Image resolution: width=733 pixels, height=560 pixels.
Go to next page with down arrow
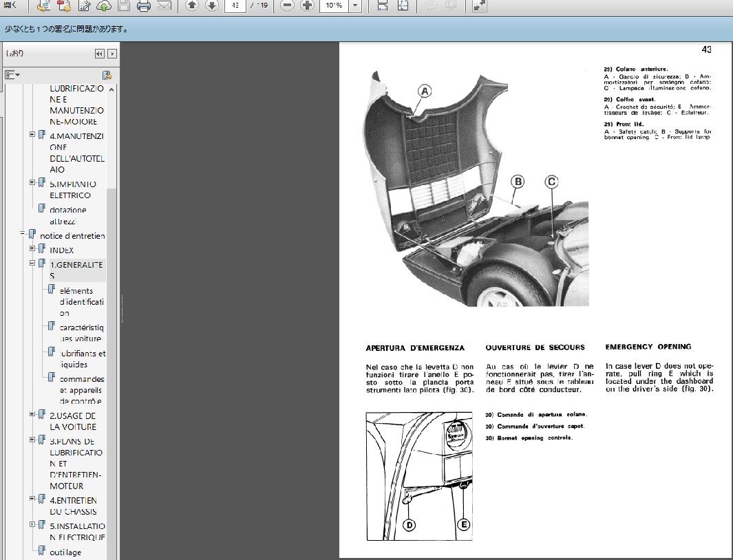(x=212, y=6)
